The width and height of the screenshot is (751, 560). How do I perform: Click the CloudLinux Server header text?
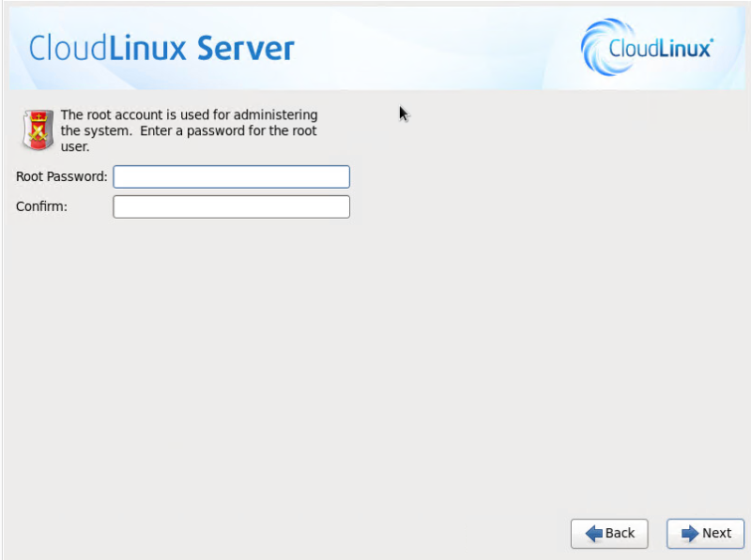click(161, 47)
